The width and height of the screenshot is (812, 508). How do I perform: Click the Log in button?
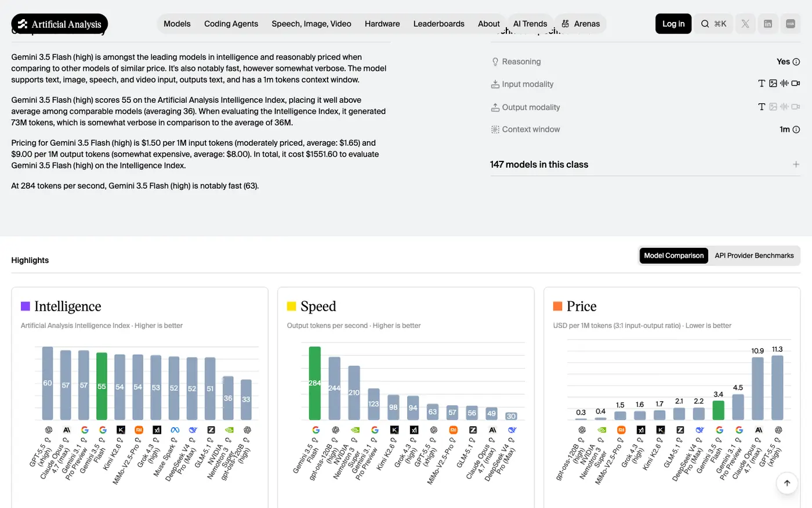click(x=673, y=24)
